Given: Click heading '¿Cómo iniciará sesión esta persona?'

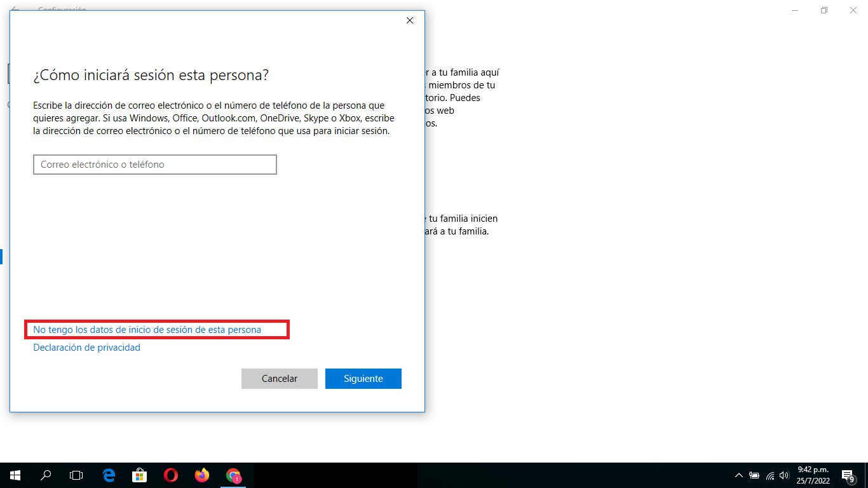Looking at the screenshot, I should tap(151, 75).
